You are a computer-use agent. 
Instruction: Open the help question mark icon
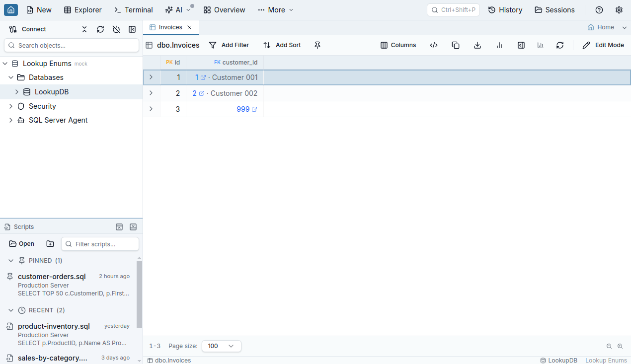pyautogui.click(x=599, y=10)
